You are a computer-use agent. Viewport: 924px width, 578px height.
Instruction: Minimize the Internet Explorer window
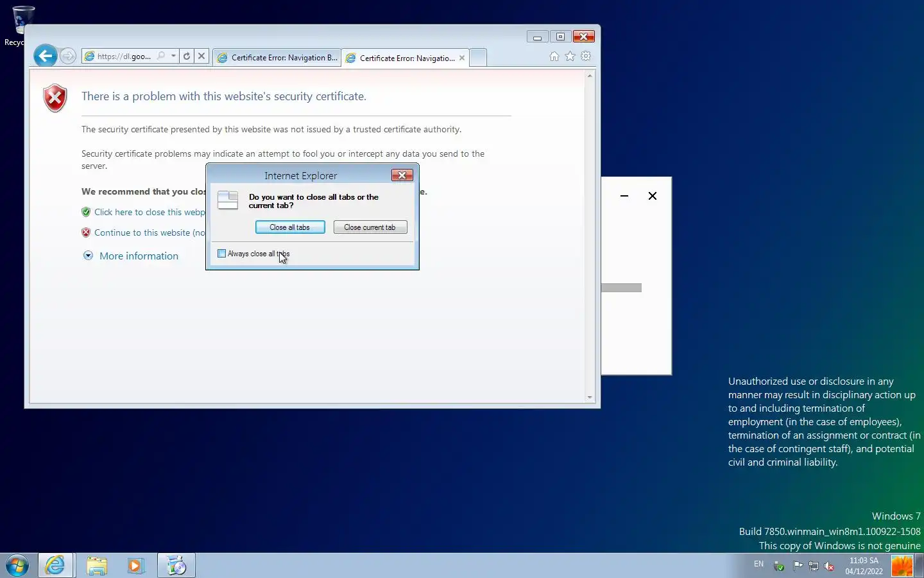pos(537,37)
